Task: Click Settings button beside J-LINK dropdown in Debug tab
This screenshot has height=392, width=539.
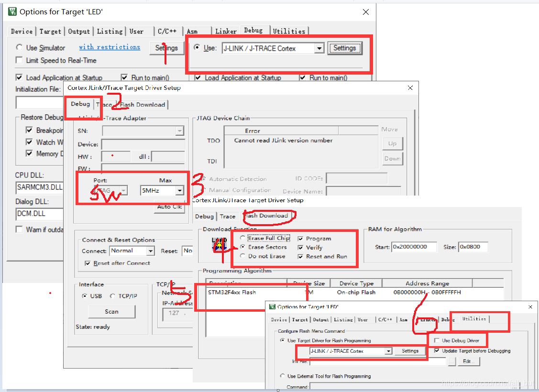Action: tap(344, 48)
